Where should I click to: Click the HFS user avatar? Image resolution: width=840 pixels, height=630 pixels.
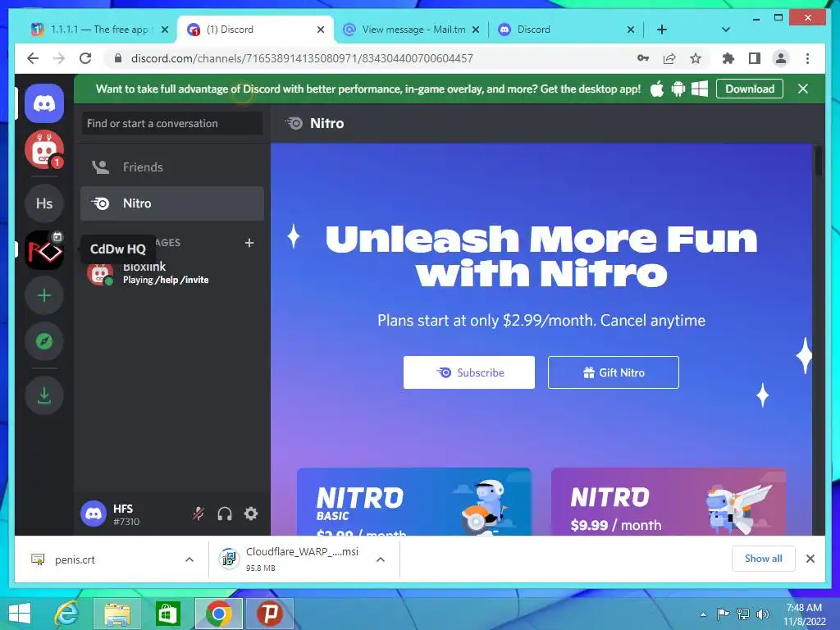coord(94,514)
